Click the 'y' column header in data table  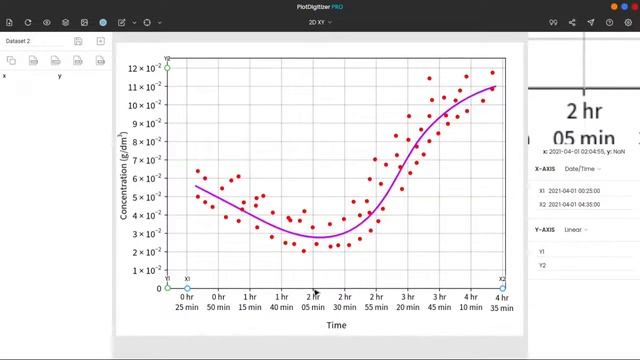60,76
